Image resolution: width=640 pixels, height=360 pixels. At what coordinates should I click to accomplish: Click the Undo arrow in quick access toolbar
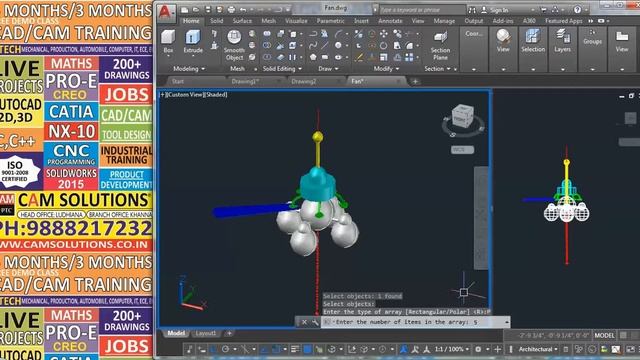coord(243,9)
